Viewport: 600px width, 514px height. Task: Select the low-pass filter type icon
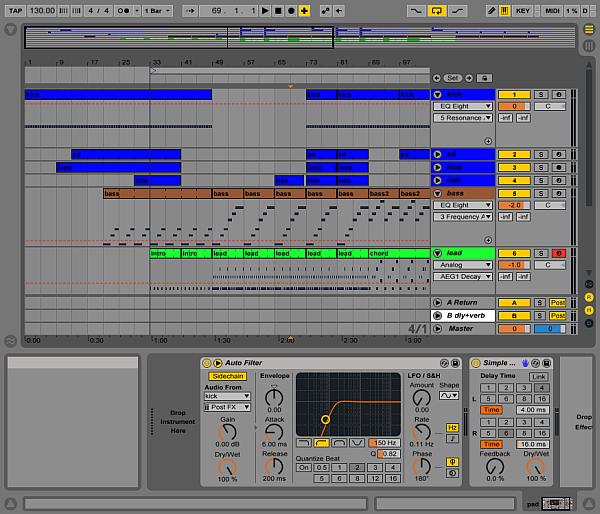click(x=304, y=443)
